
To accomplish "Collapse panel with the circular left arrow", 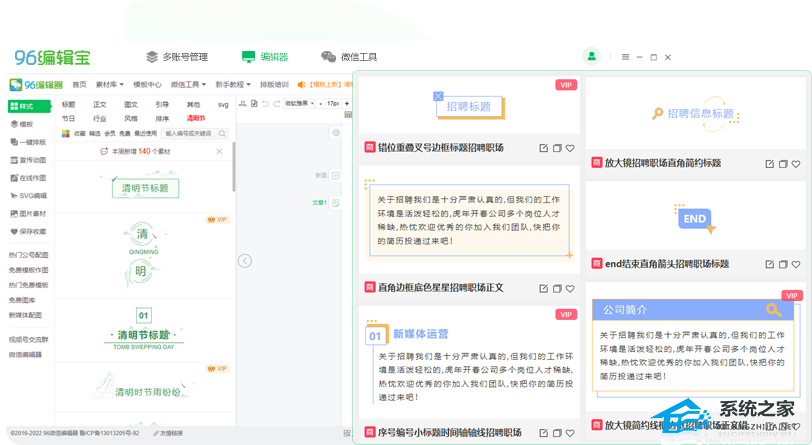I will (x=245, y=261).
